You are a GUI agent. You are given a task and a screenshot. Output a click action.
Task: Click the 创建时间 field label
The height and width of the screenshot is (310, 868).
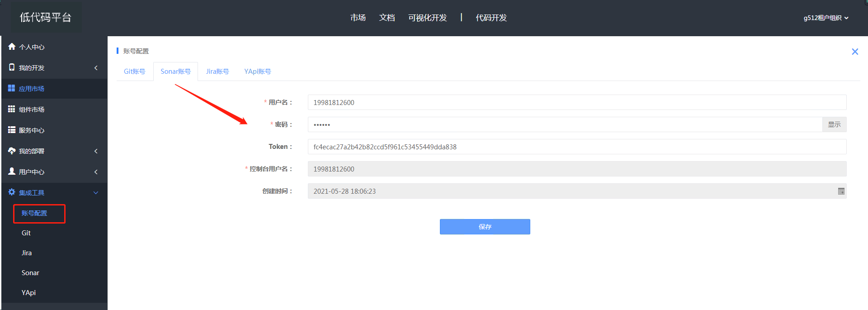[277, 191]
